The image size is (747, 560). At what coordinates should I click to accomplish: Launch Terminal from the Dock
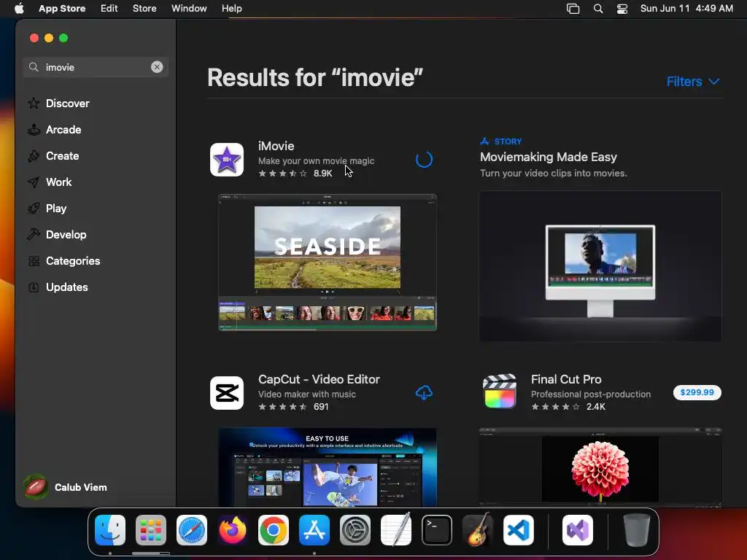pos(437,530)
